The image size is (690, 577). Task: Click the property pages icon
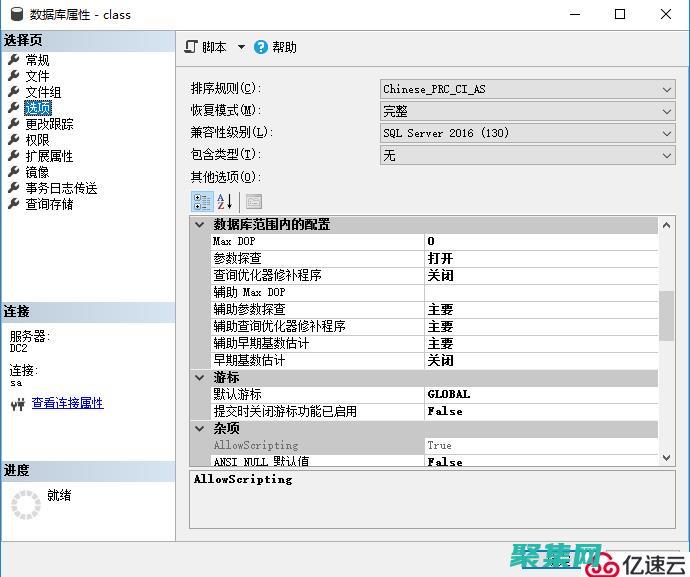253,201
